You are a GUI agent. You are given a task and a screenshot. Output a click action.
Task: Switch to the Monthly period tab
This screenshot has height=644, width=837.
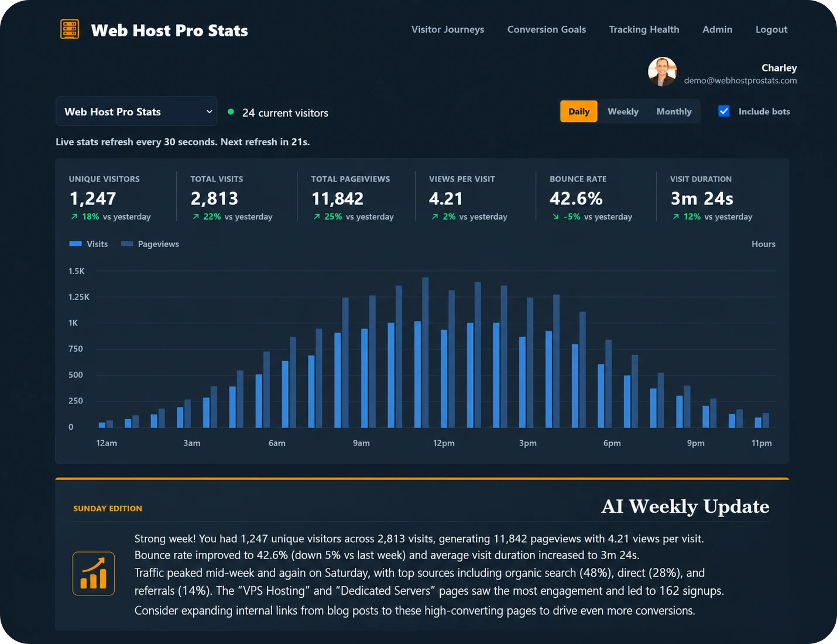pos(674,111)
